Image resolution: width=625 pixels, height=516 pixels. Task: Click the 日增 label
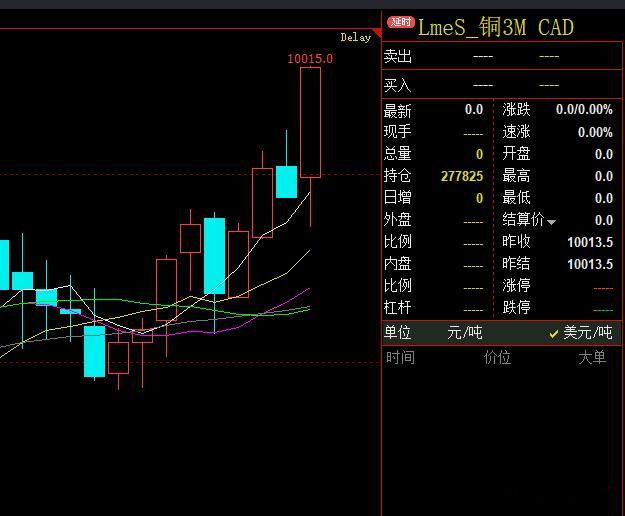pos(397,198)
